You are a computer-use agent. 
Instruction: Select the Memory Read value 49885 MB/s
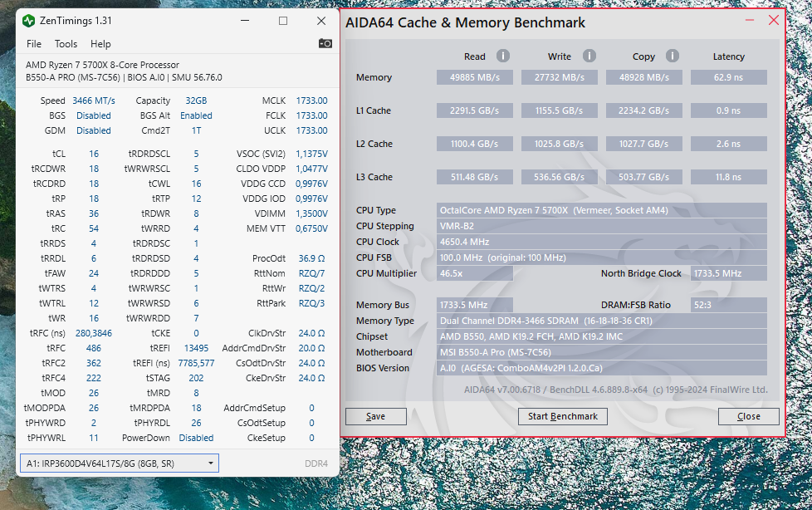coord(475,77)
